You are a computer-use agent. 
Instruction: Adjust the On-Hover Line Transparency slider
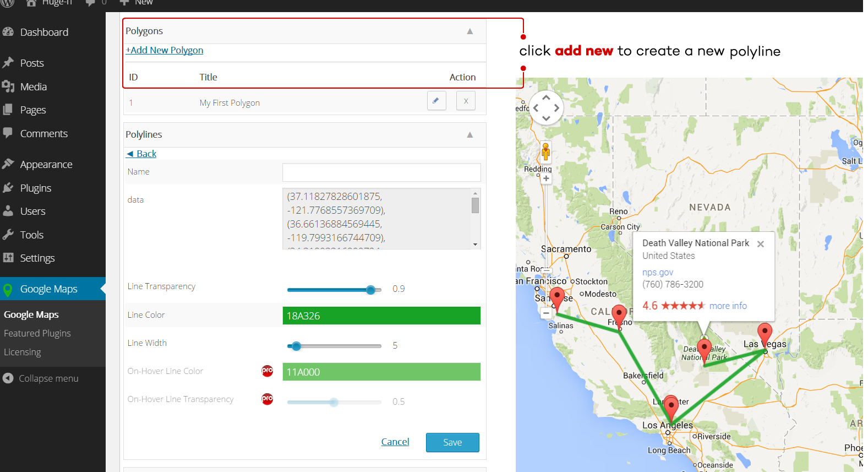tap(334, 402)
